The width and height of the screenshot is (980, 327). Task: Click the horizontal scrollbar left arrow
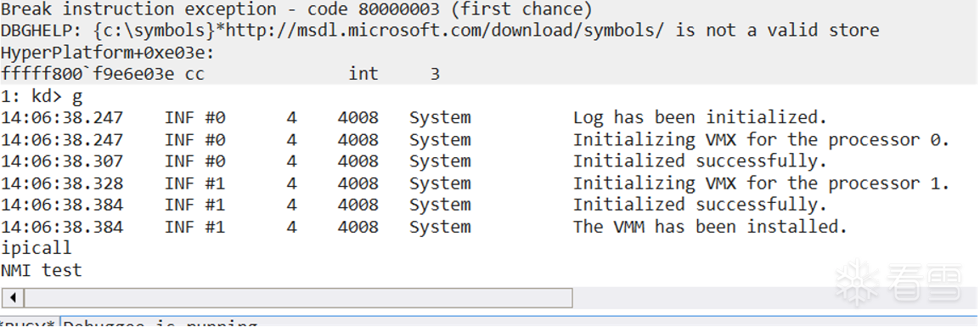click(13, 297)
